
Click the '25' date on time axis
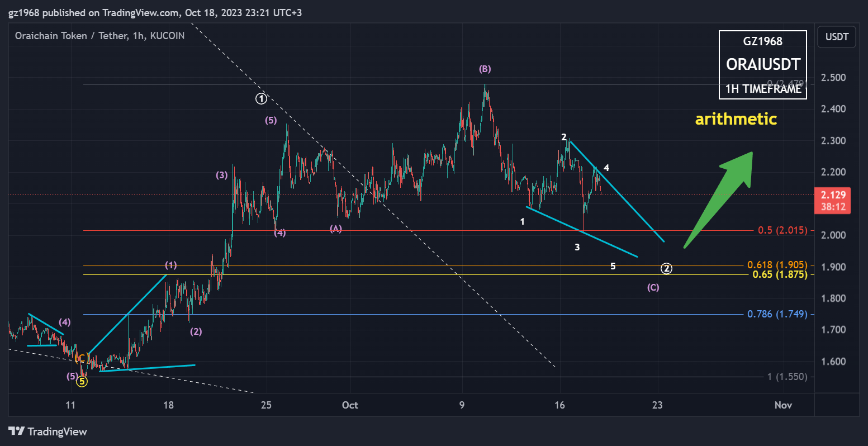click(266, 405)
